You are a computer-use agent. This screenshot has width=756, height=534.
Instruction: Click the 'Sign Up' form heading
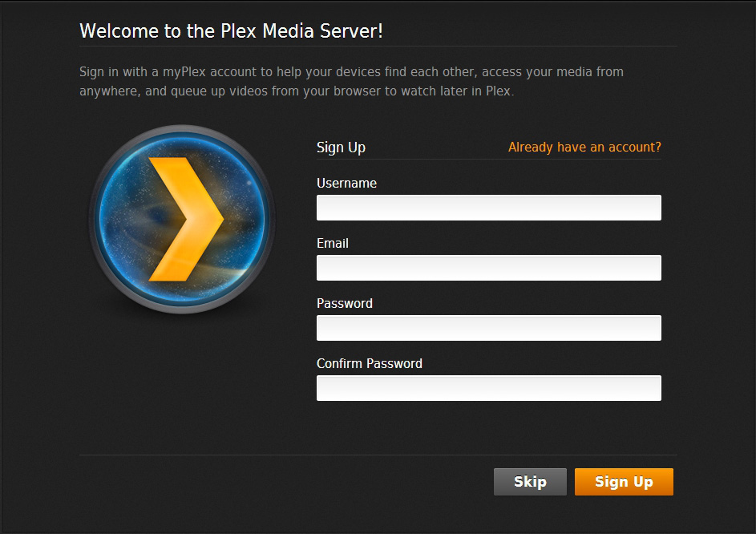pos(341,148)
